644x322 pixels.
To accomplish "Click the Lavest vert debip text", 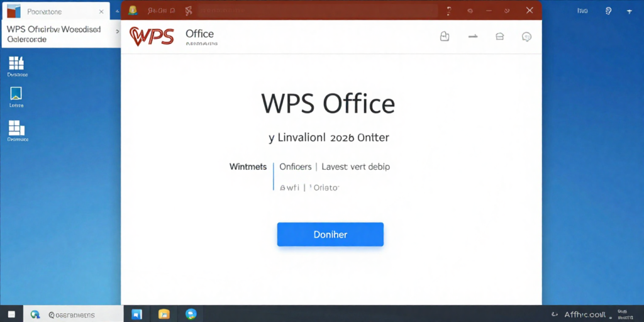I will coord(356,167).
